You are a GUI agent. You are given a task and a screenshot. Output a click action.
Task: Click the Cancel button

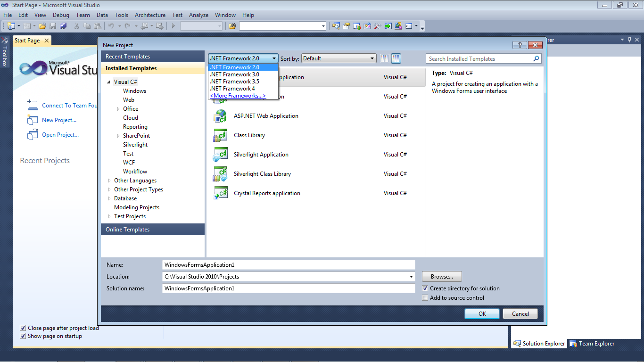(x=520, y=314)
